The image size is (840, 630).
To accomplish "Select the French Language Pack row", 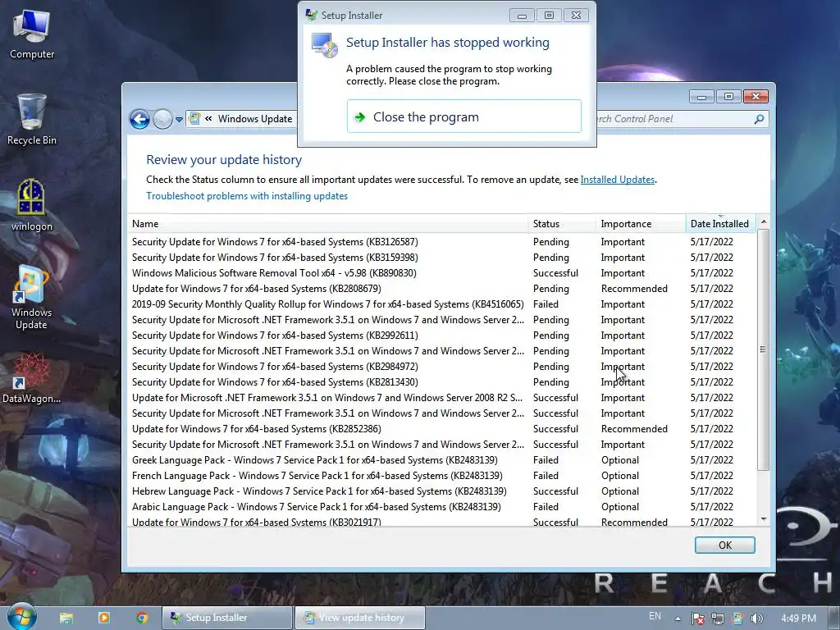I will tap(442, 475).
